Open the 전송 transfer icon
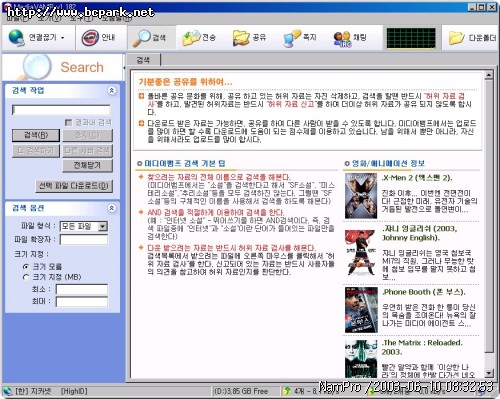This screenshot has width=500, height=399. 191,38
